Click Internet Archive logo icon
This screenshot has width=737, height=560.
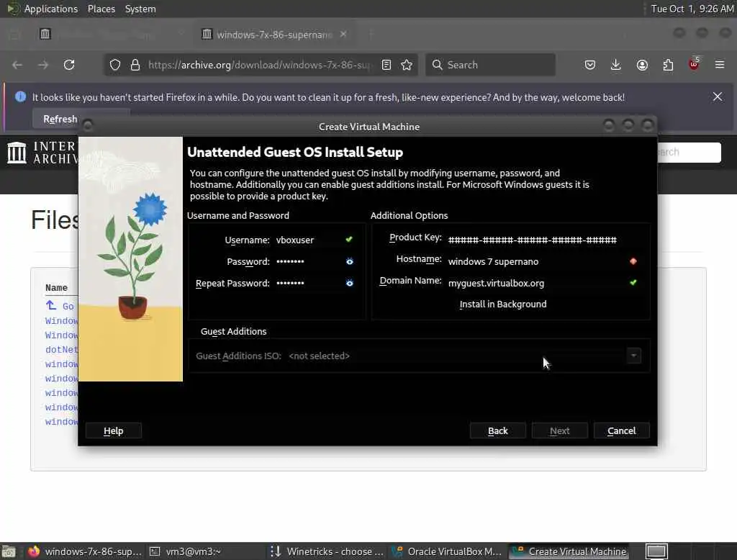click(17, 153)
